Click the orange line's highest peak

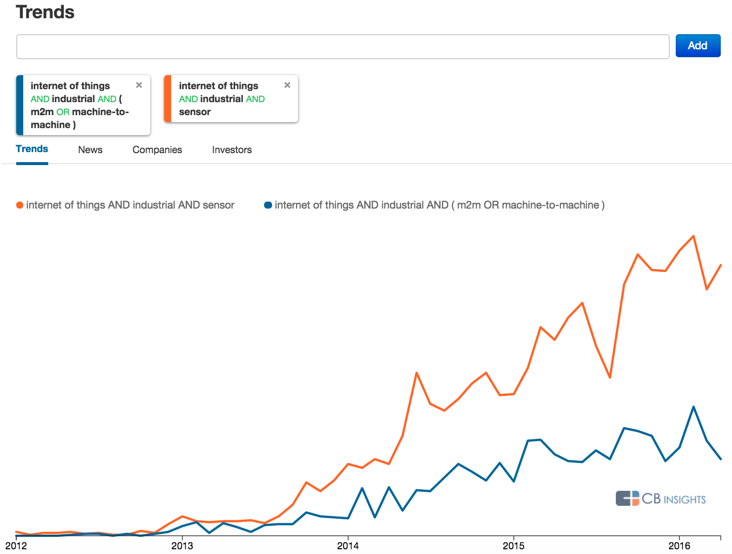tap(693, 236)
